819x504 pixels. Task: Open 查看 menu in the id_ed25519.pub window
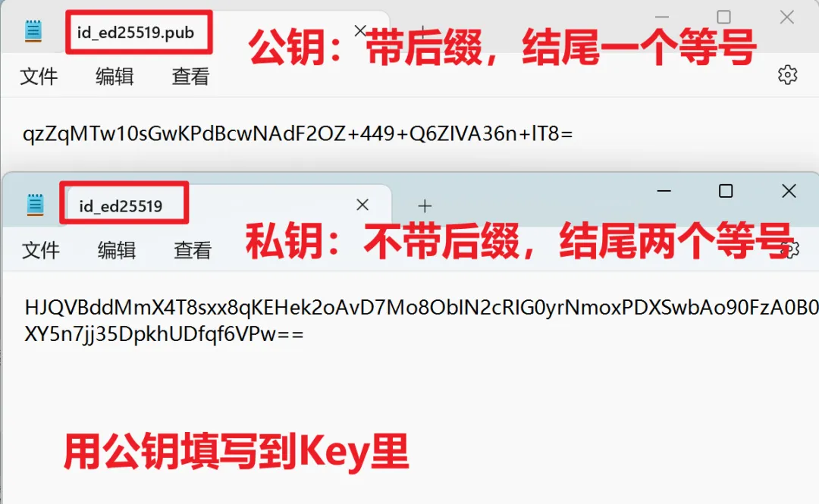point(190,77)
